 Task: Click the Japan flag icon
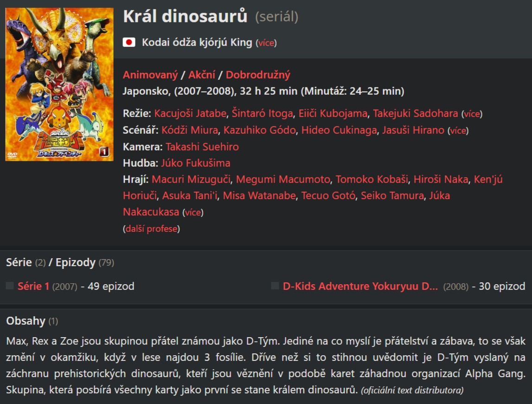click(129, 43)
